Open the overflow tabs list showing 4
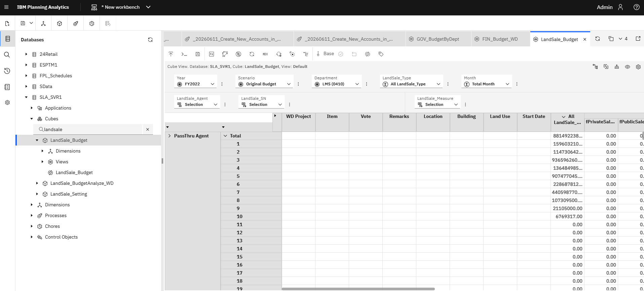The image size is (644, 291). pos(623,39)
